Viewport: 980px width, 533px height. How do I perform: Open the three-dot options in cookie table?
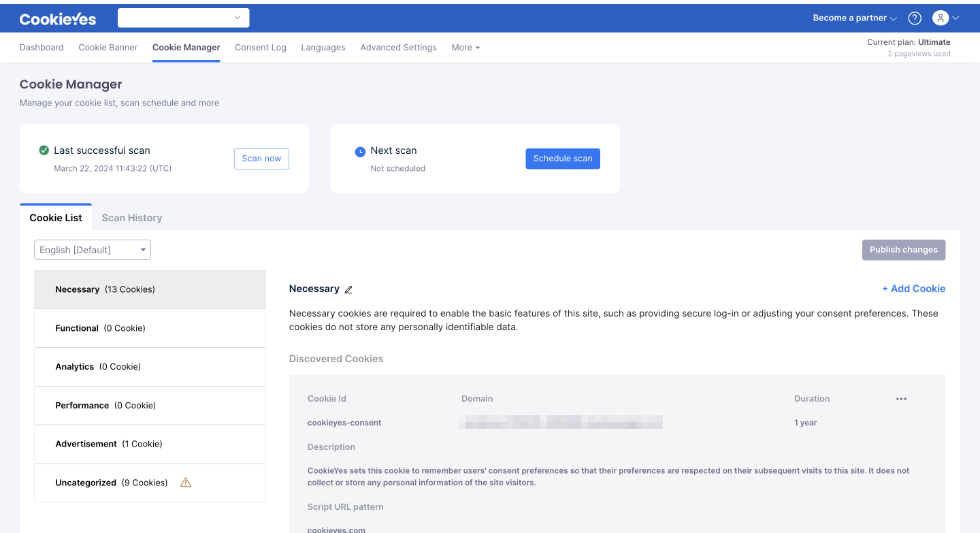[x=901, y=399]
